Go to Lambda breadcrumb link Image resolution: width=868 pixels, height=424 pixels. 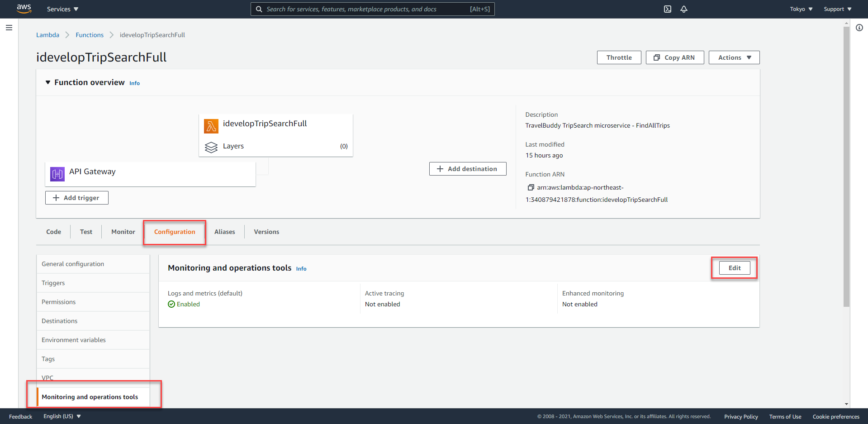tap(47, 35)
